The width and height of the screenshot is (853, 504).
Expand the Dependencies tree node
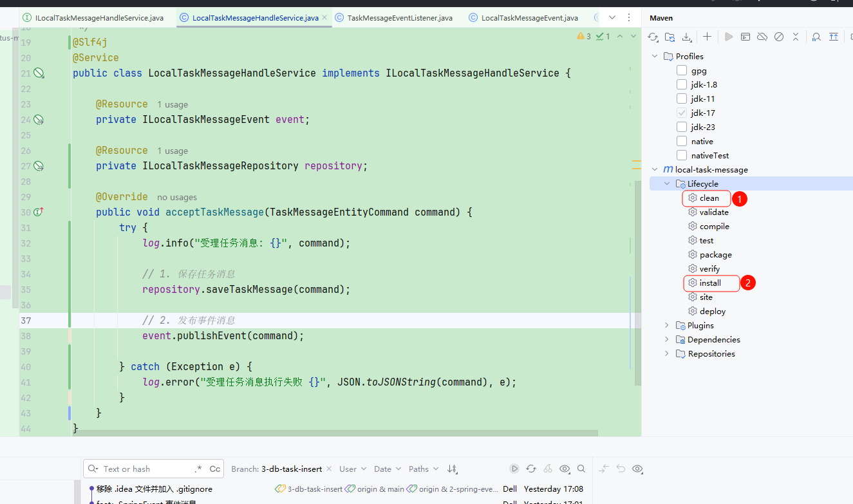(666, 339)
